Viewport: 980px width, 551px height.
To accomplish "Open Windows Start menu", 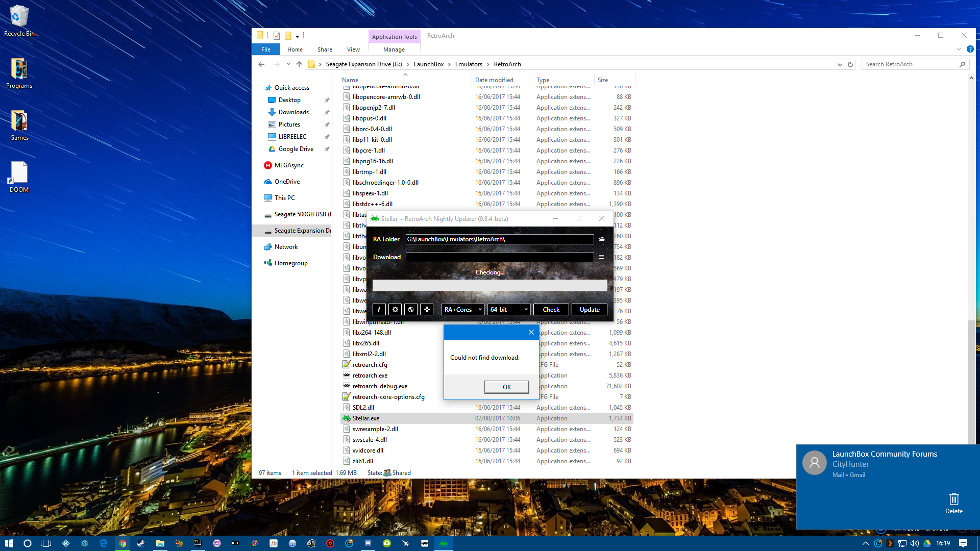I will pyautogui.click(x=9, y=543).
